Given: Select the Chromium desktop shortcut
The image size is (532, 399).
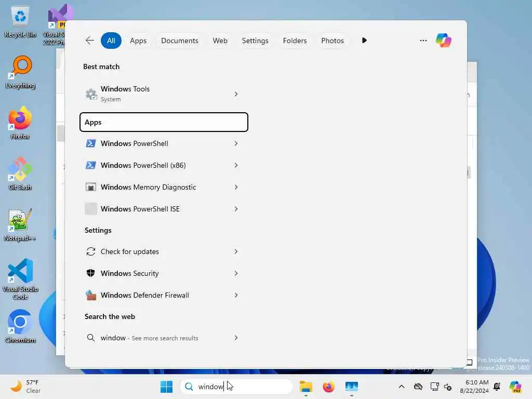Looking at the screenshot, I should [x=20, y=326].
